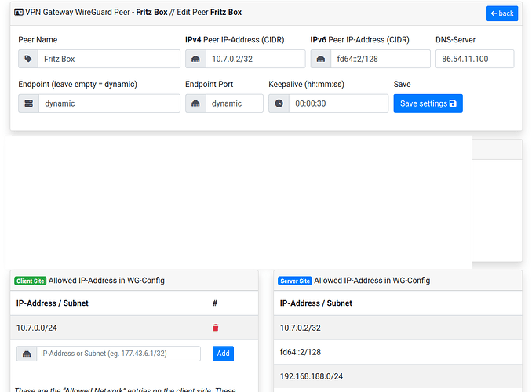Screen dimensions: 532x392
Task: Click the tag icon beside Peer Name
Action: 29,59
